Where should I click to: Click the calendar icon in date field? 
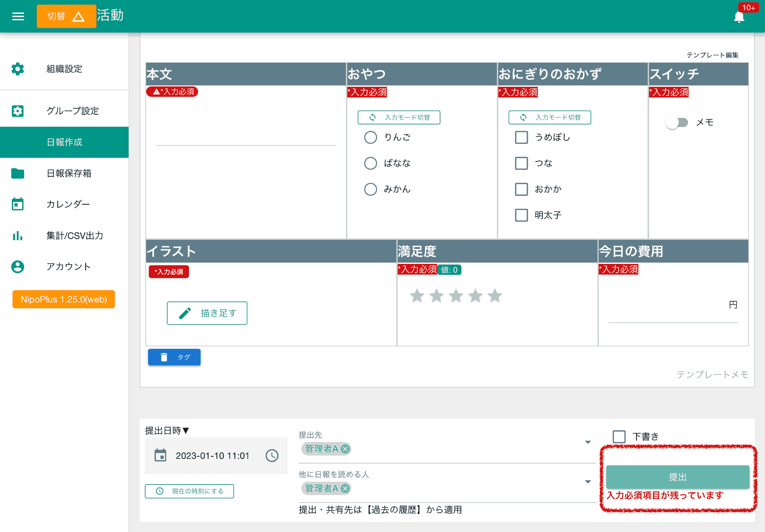tap(160, 456)
